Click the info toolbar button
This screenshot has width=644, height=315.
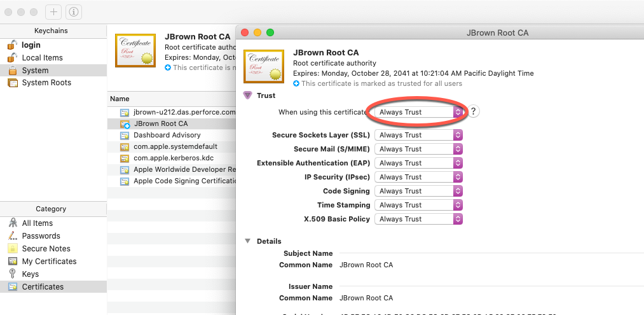point(73,12)
